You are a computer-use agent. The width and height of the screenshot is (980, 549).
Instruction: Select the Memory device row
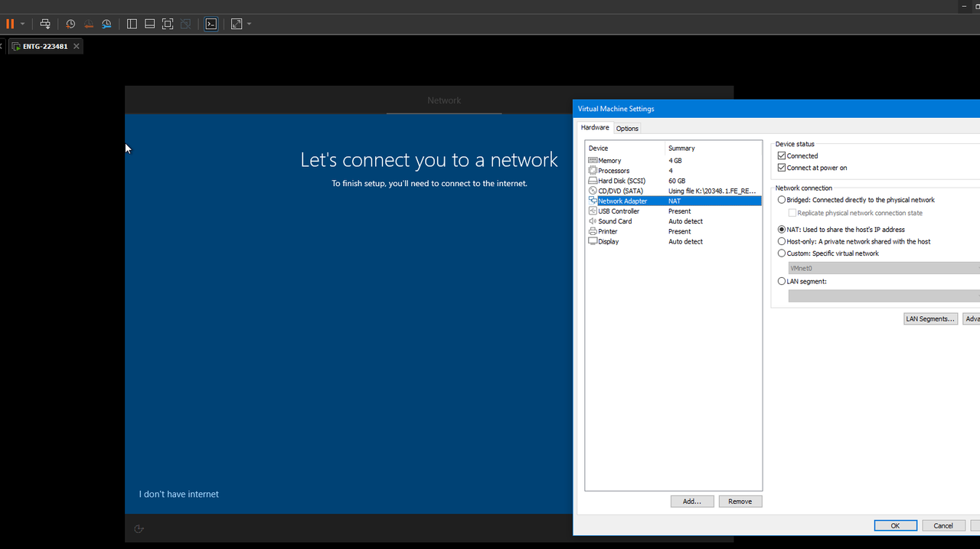[674, 161]
